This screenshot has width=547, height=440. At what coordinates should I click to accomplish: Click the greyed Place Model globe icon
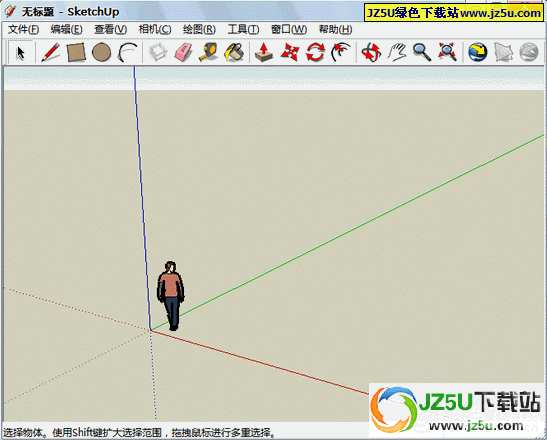(x=529, y=52)
